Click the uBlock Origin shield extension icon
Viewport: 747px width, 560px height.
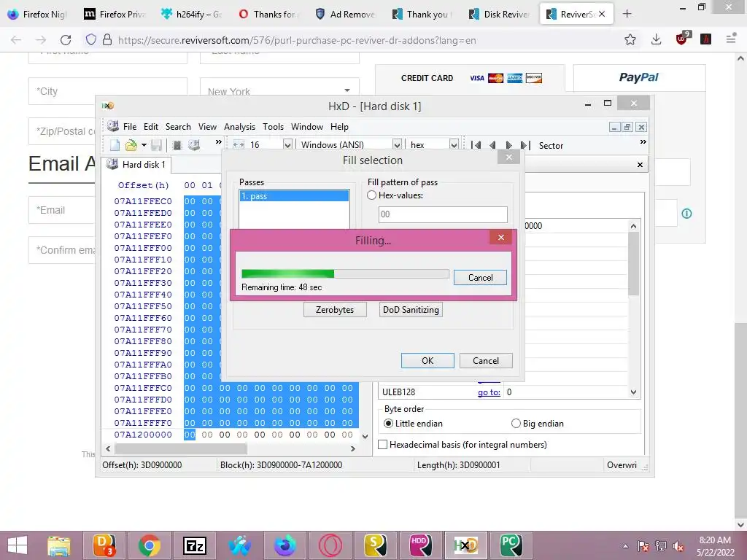point(682,39)
